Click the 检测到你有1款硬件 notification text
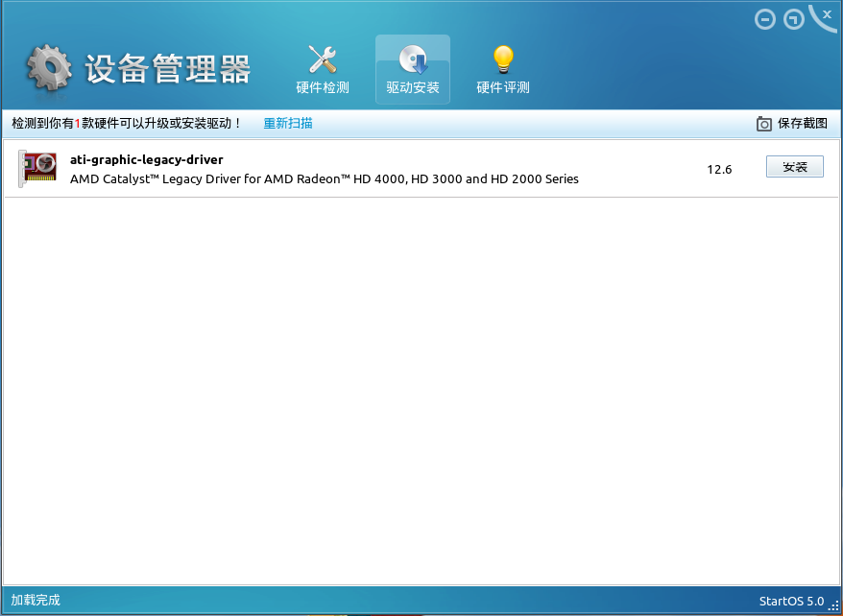Viewport: 843px width, 616px height. coord(127,124)
